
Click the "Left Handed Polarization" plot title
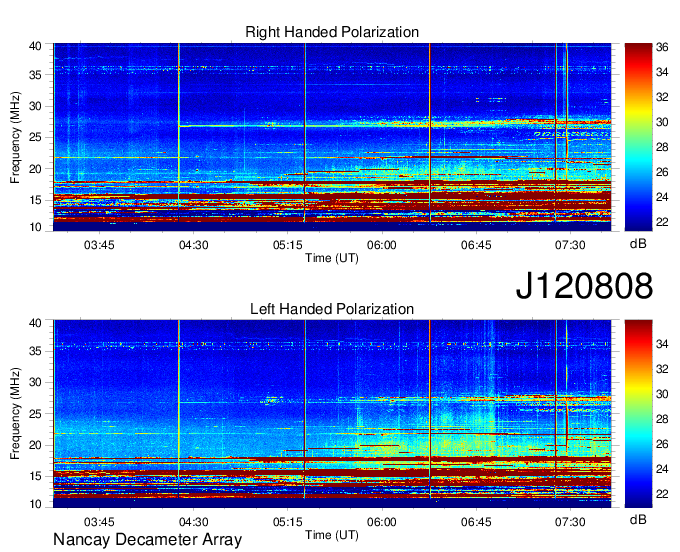point(332,309)
